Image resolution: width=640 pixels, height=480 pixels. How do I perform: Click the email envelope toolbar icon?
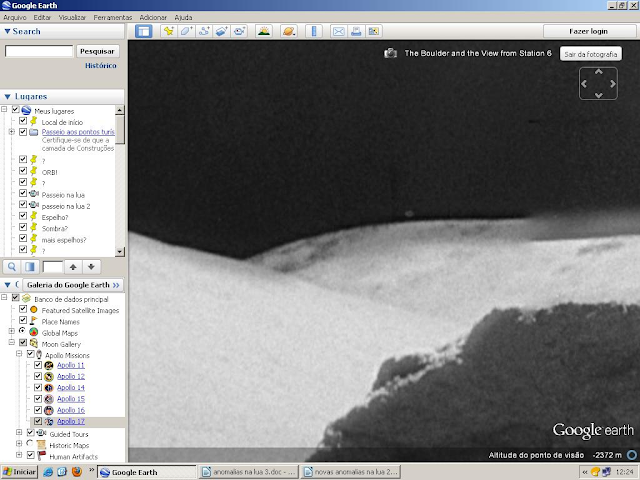[x=339, y=31]
